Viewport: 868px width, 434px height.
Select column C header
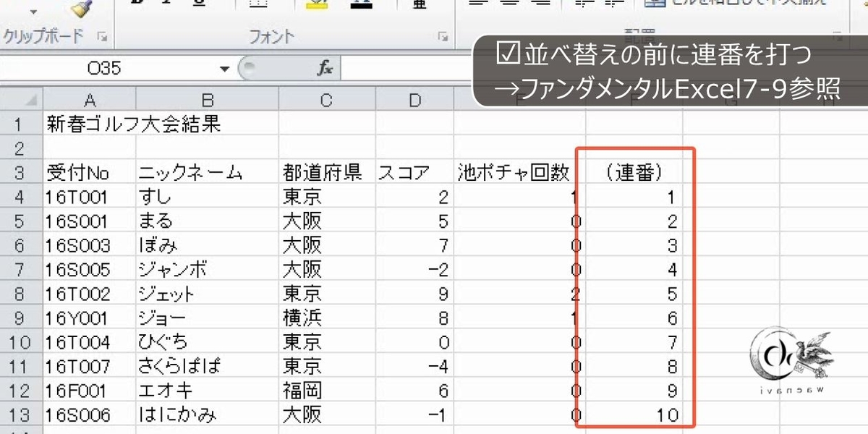pyautogui.click(x=326, y=101)
